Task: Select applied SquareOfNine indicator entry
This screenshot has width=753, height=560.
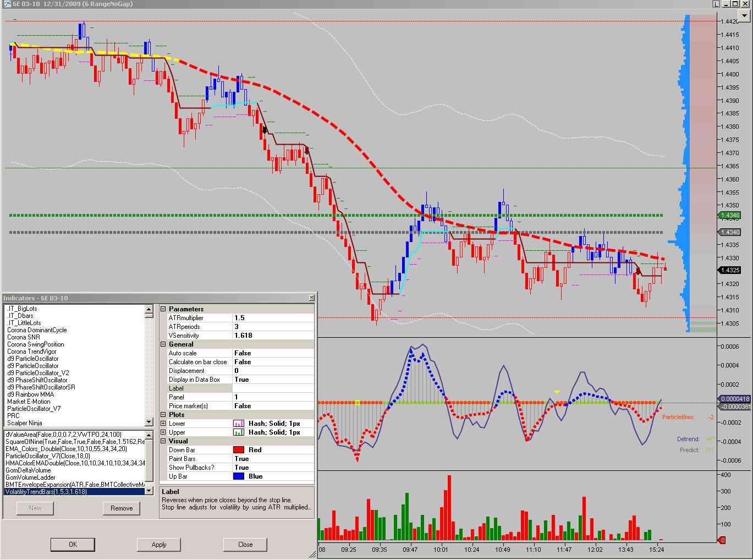Action: click(74, 442)
